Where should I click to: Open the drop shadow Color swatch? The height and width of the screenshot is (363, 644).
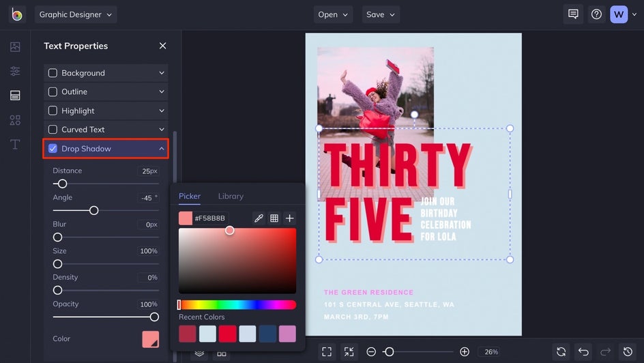click(x=150, y=339)
